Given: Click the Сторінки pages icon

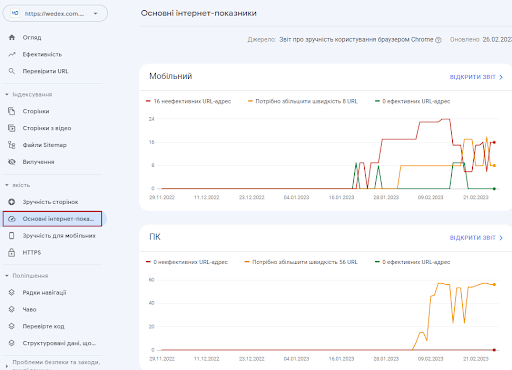Looking at the screenshot, I should (x=12, y=111).
